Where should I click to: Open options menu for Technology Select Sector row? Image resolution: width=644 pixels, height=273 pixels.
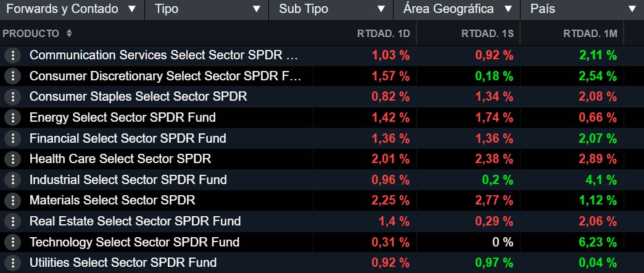[x=13, y=242]
